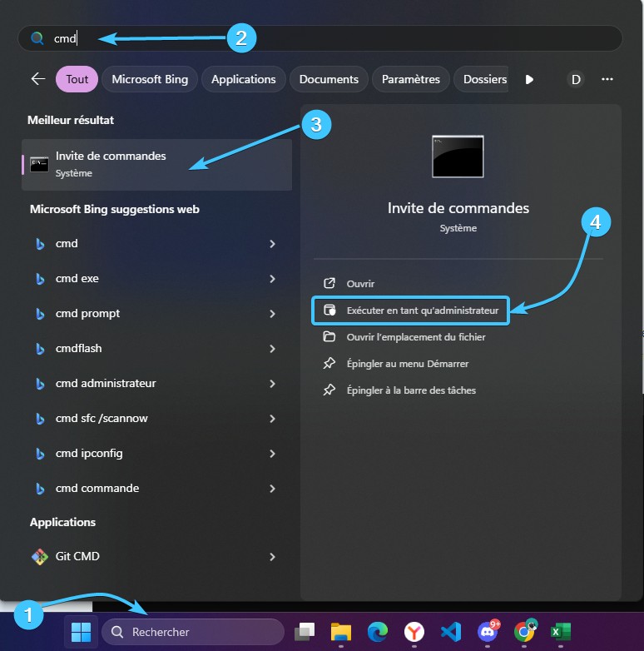Viewport: 644px width, 651px height.
Task: Click the Windows Start button
Action: (x=82, y=632)
